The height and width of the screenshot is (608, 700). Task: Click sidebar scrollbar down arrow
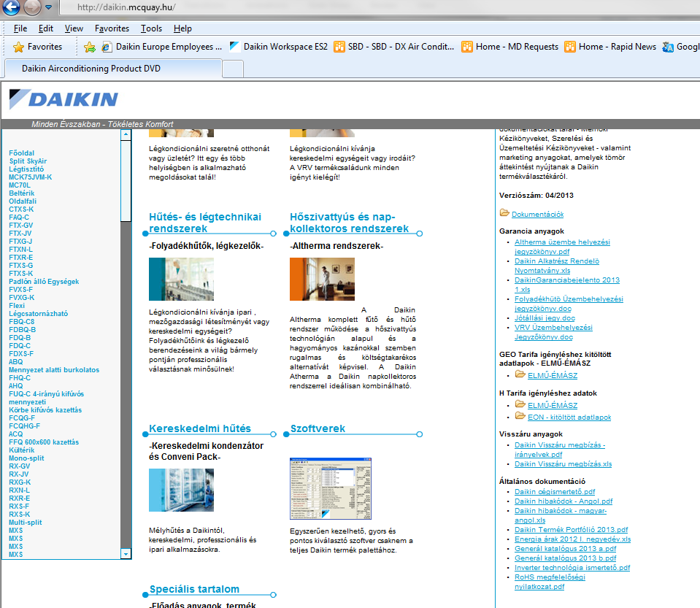pyautogui.click(x=126, y=553)
